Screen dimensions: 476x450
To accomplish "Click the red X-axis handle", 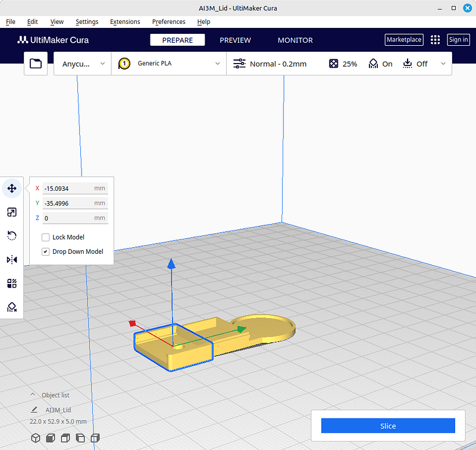I will coord(132,323).
